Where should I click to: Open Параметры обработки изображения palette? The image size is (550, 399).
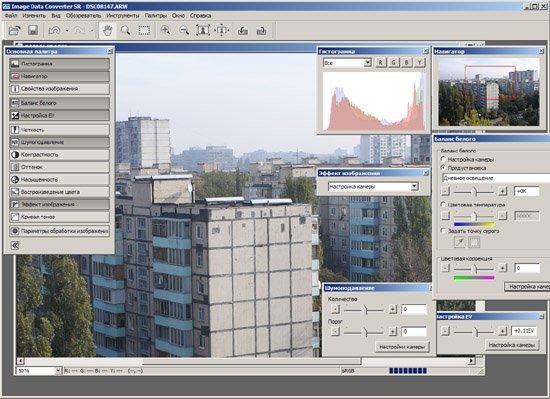coord(60,231)
